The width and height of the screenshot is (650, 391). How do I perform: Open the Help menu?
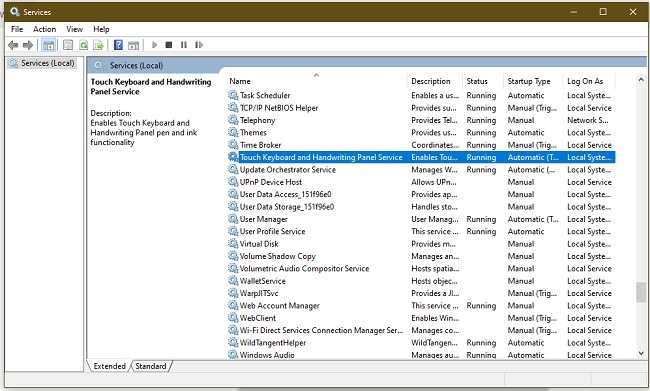[101, 29]
